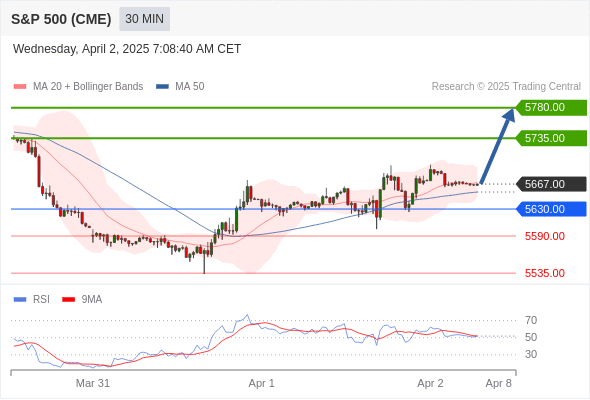Click the RSI blue legend swatch
The height and width of the screenshot is (400, 590).
[x=20, y=300]
